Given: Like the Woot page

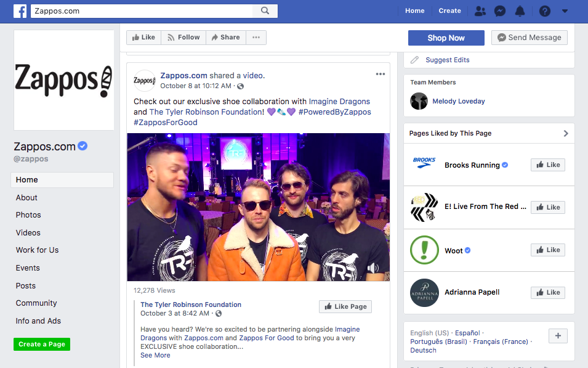Looking at the screenshot, I should pyautogui.click(x=548, y=250).
